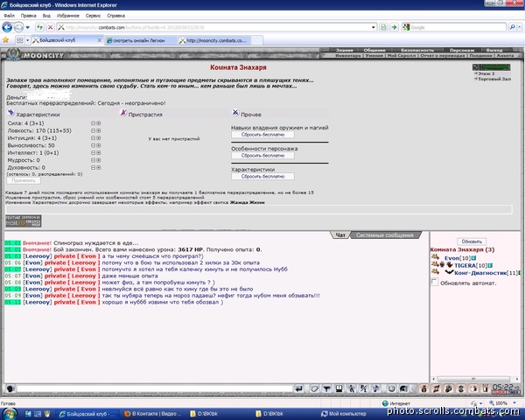Open the smiley emoticons icon
Image resolution: width=525 pixels, height=420 pixels.
[391, 388]
